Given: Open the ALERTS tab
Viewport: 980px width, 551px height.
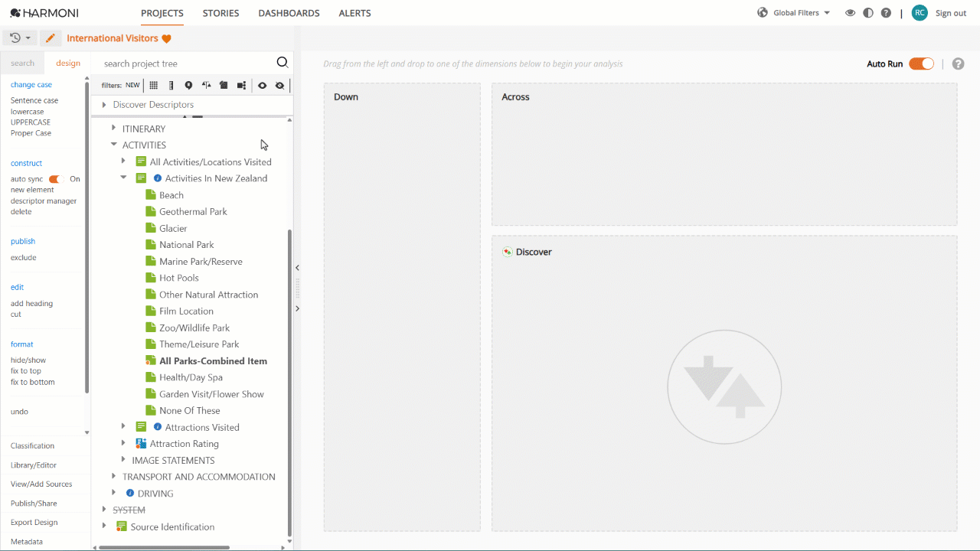Looking at the screenshot, I should tap(354, 13).
